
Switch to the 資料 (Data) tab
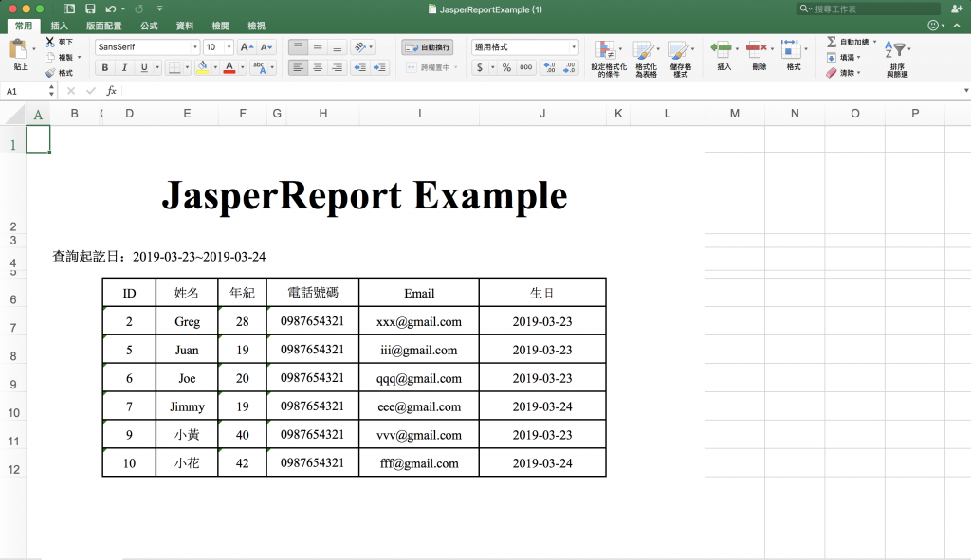pyautogui.click(x=185, y=26)
